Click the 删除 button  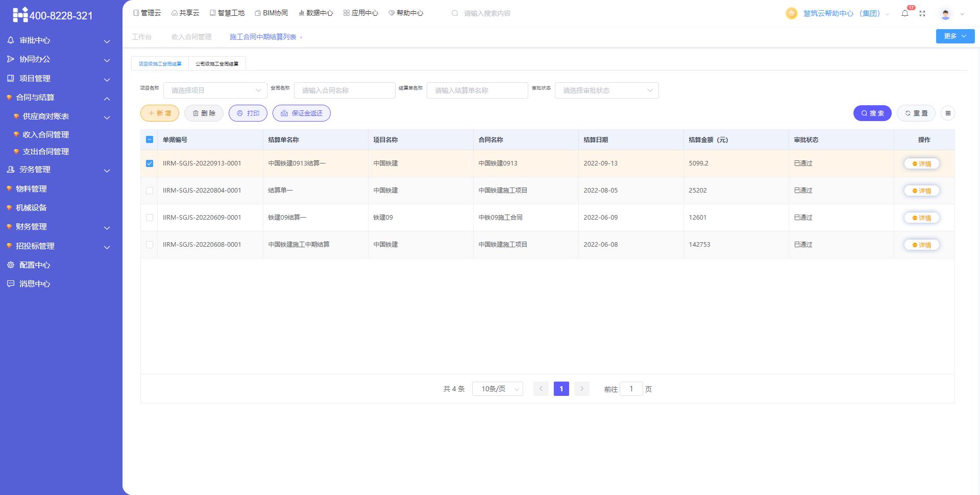(204, 113)
